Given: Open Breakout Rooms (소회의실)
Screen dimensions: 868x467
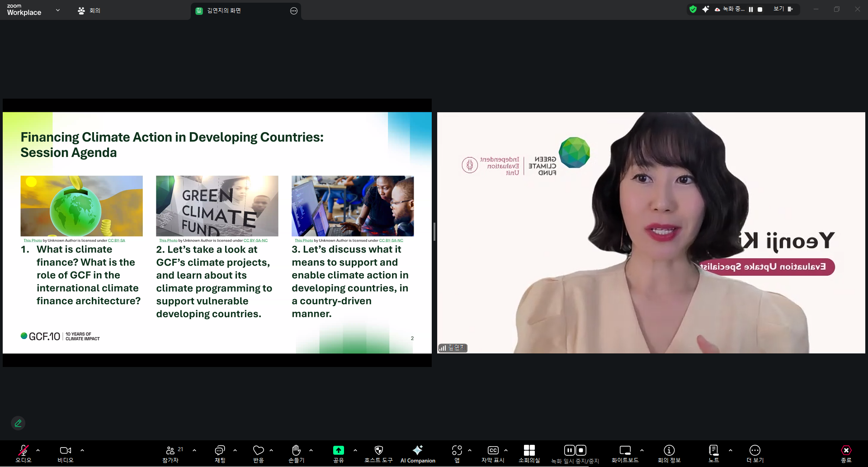Looking at the screenshot, I should pyautogui.click(x=529, y=453).
